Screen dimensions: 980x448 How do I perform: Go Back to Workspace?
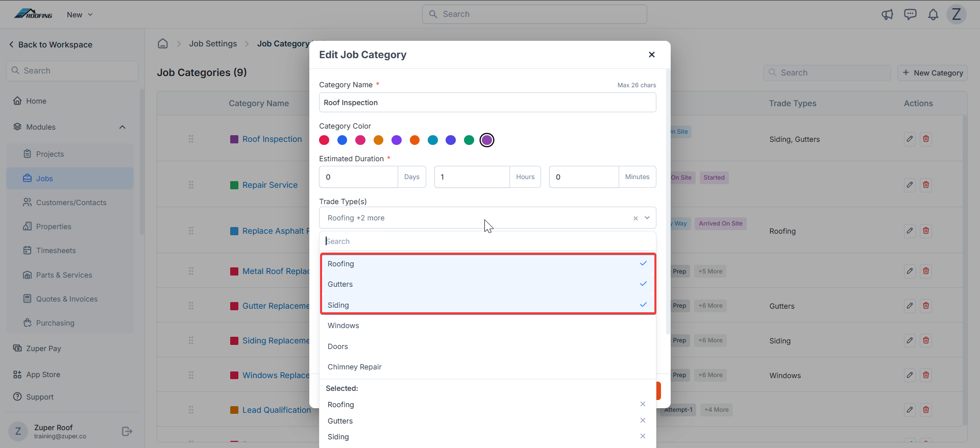[51, 44]
